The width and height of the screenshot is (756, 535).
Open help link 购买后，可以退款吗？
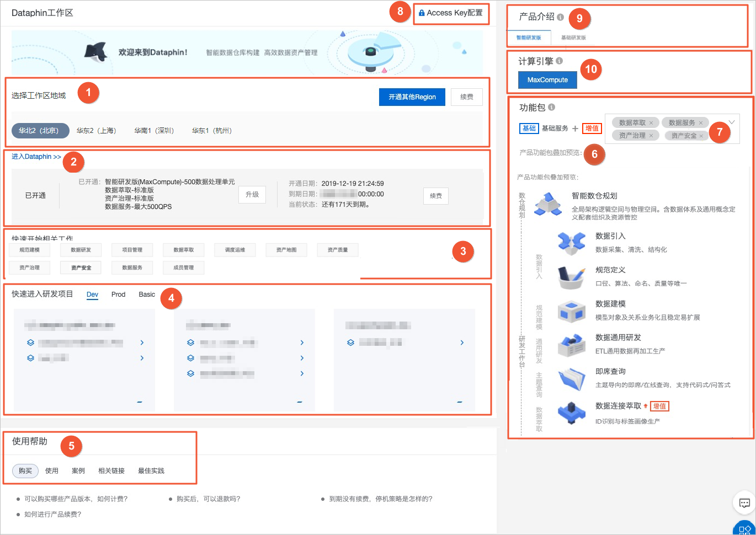(209, 499)
